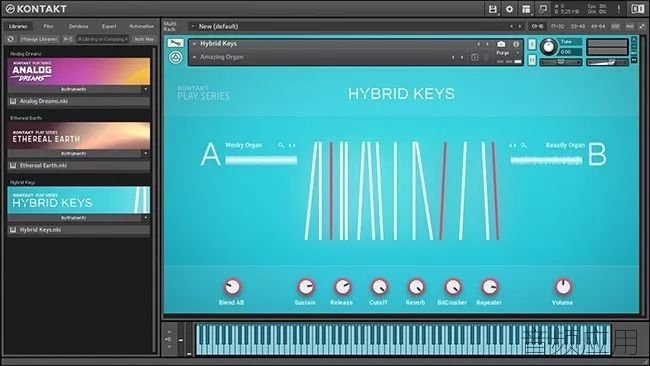
Task: Open Kontakt options gear icon
Action: tap(509, 9)
